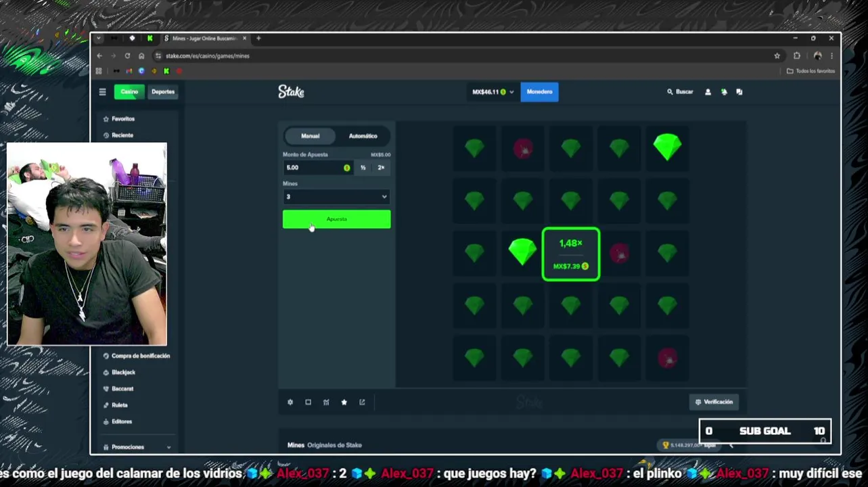This screenshot has width=868, height=487.
Task: Switch to the Casino section
Action: coord(129,92)
